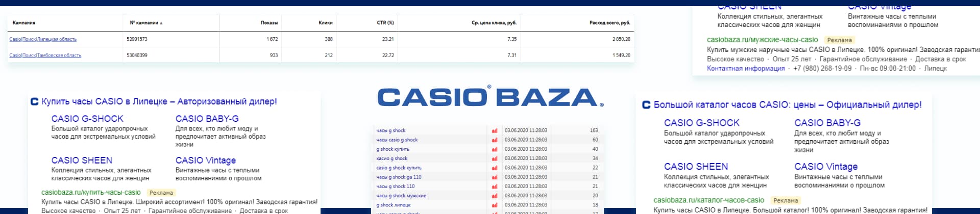Click the bar chart icon beside 'g shock купить'
Viewport: 980px width, 214px height.
(x=494, y=149)
